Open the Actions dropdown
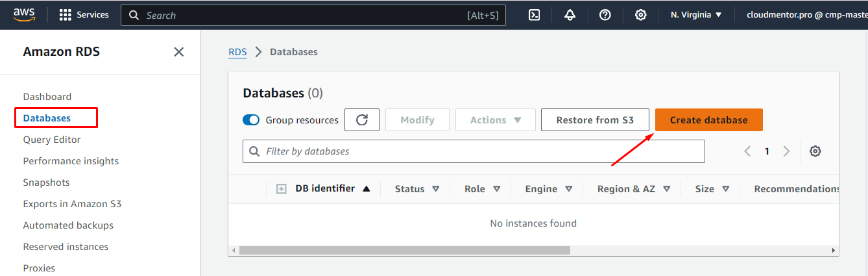 [x=496, y=120]
